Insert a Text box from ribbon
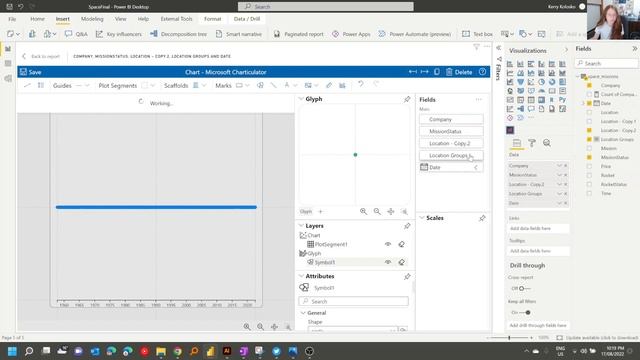Viewport: 640px width, 360px height. 477,34
